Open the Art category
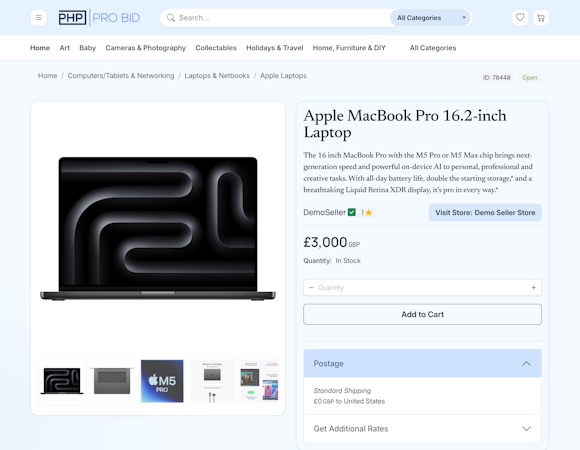The width and height of the screenshot is (580, 450). tap(64, 48)
